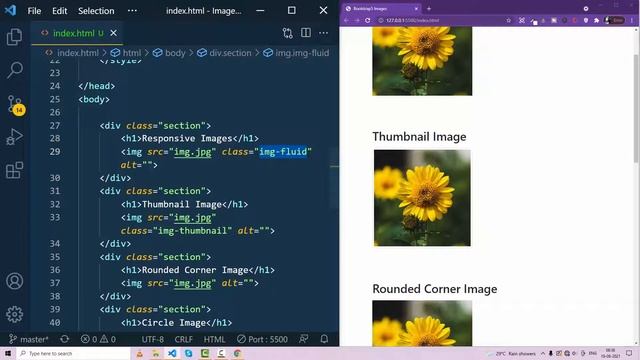This screenshot has height=360, width=640.
Task: Change the UTF-8 file encoding
Action: click(153, 339)
